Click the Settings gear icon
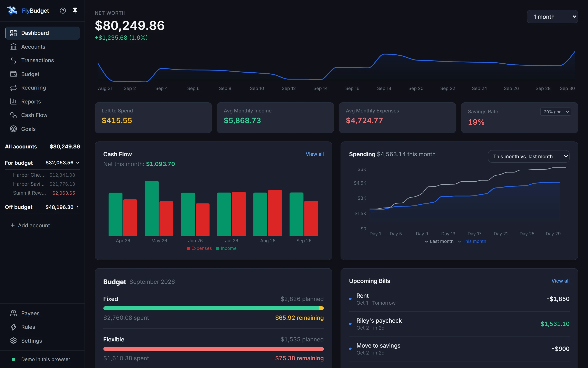The image size is (588, 368). tap(13, 340)
